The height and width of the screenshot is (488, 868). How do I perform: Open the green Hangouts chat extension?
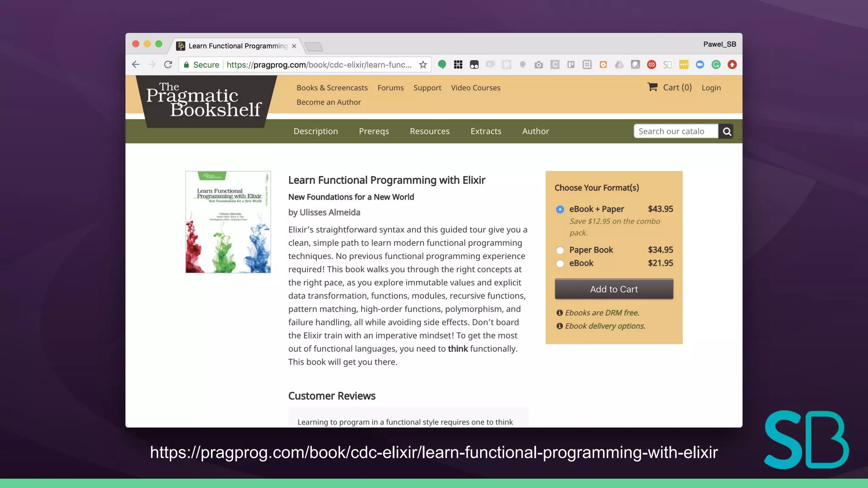tap(442, 64)
